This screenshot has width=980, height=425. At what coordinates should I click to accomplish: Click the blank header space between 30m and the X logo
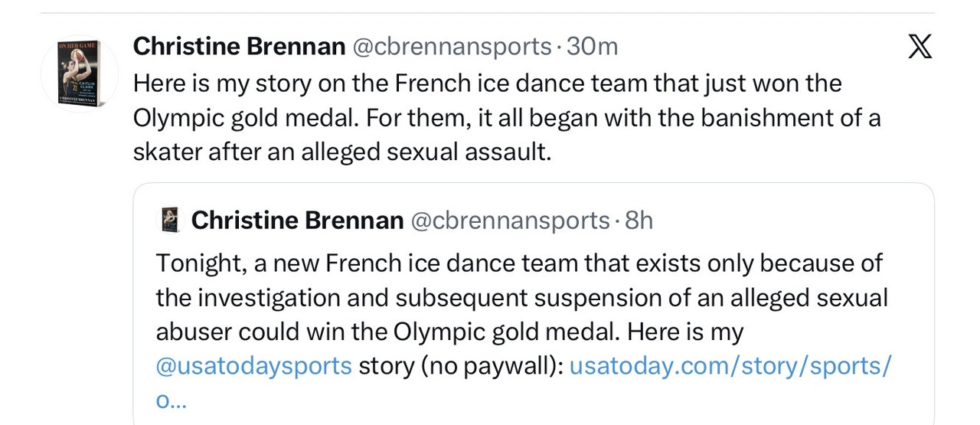(758, 47)
